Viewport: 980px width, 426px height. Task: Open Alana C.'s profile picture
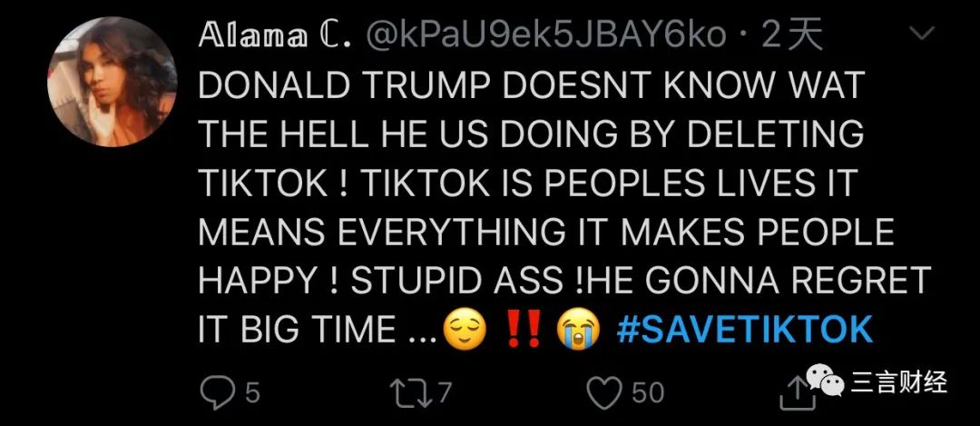tap(112, 82)
